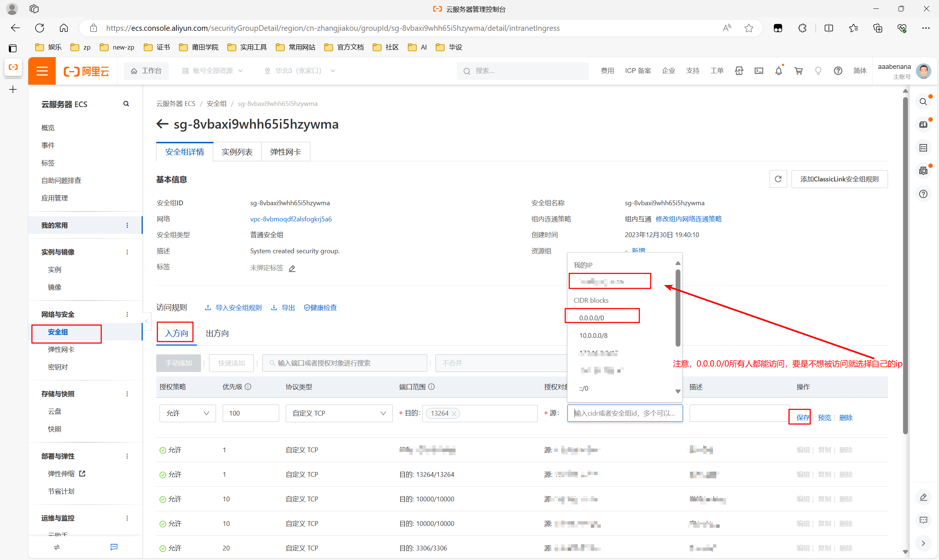Image resolution: width=939 pixels, height=560 pixels.
Task: Open the CloudShell terminal icon
Action: click(759, 71)
